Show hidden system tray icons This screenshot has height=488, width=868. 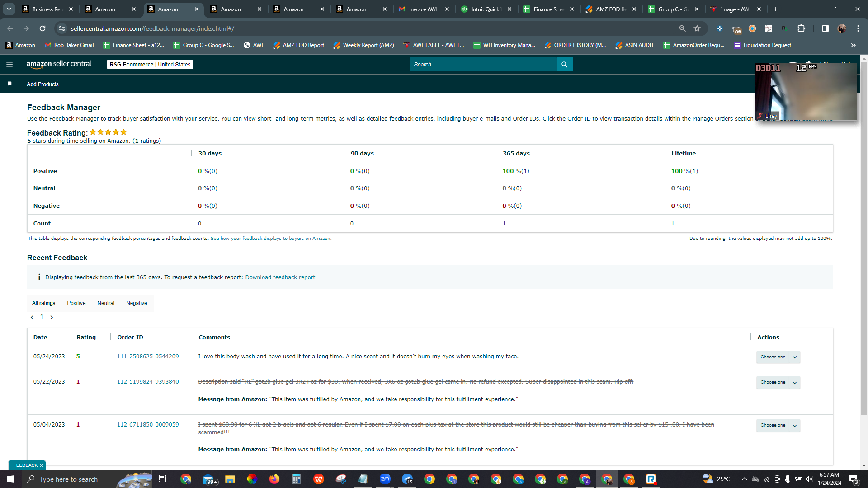tap(744, 479)
